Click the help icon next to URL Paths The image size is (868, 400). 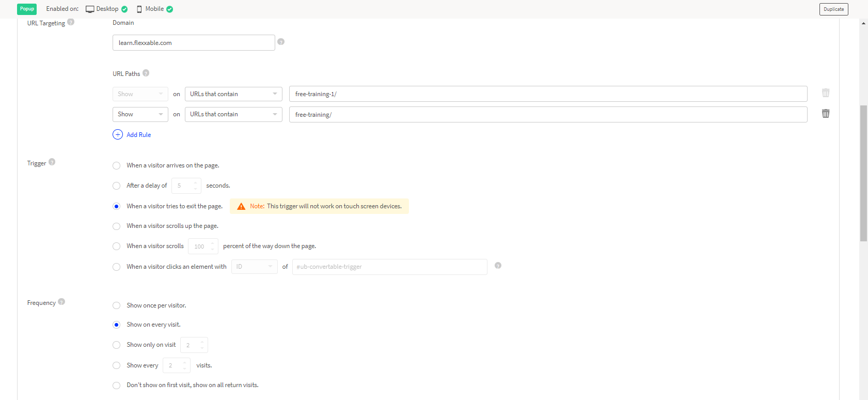(146, 73)
